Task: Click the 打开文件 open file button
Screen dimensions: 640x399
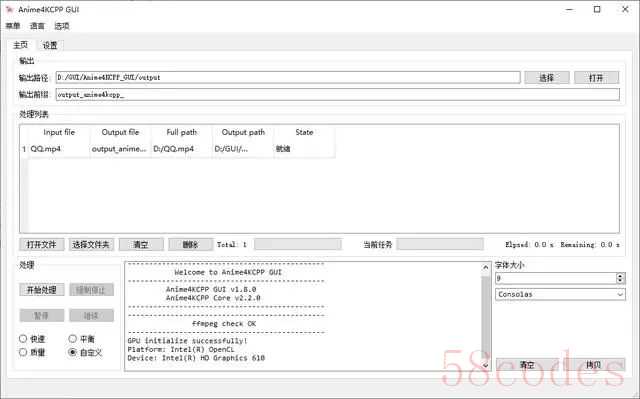Action: 41,245
